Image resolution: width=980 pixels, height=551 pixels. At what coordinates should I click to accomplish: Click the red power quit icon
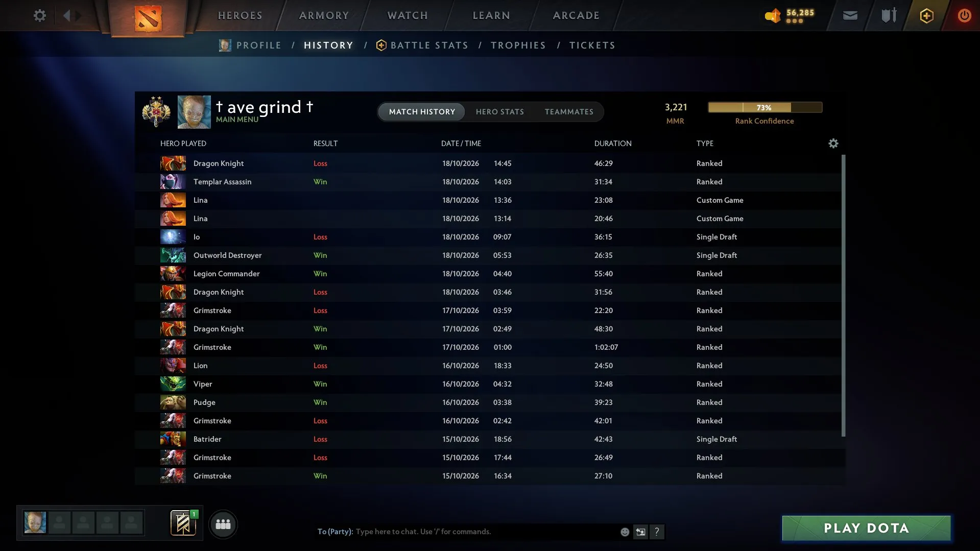pyautogui.click(x=964, y=15)
